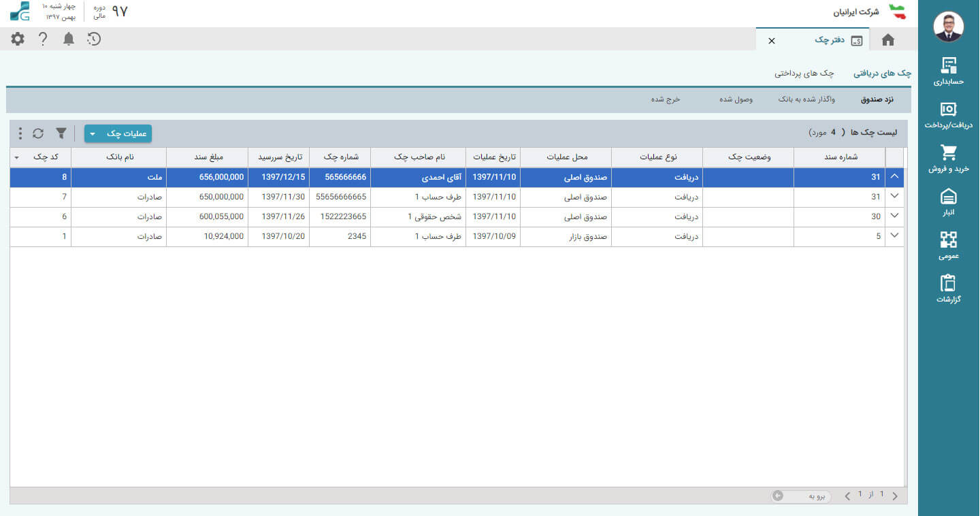Sort by وضعیت چک column header

coord(748,157)
